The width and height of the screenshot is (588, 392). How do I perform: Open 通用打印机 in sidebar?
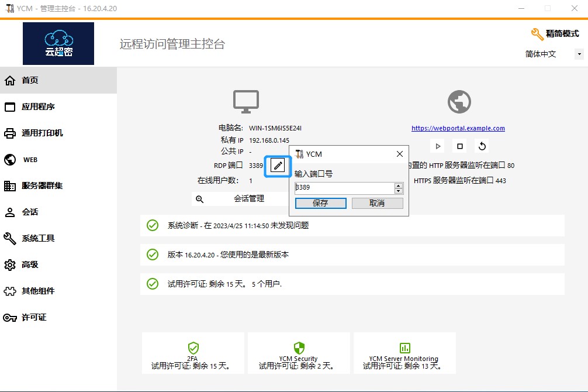pos(42,133)
